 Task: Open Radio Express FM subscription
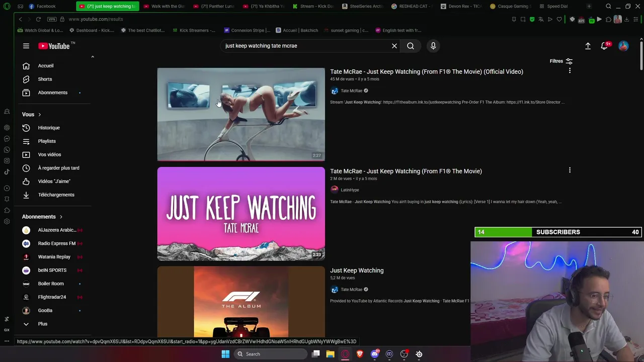coord(53,243)
